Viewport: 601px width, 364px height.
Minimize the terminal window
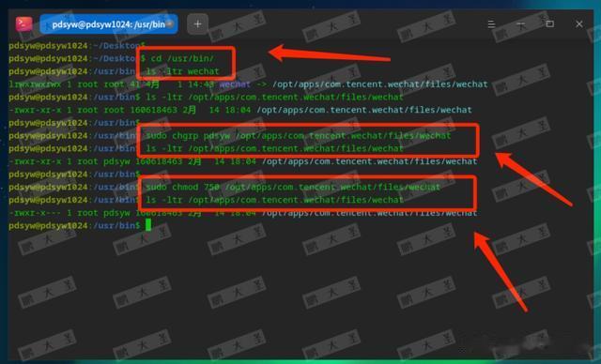click(x=520, y=23)
